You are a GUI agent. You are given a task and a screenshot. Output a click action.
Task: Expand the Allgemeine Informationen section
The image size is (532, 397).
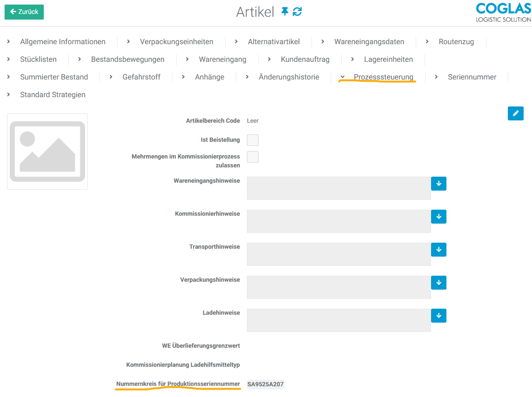click(x=62, y=42)
